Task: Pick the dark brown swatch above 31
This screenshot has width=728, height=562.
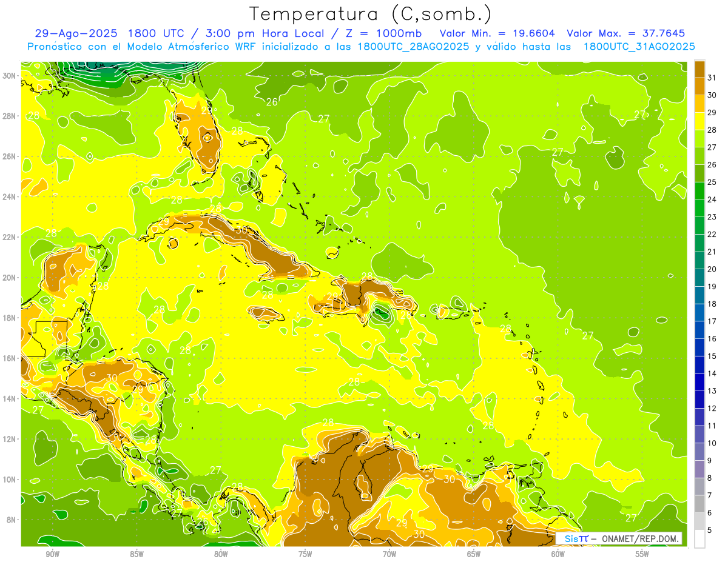Action: [x=699, y=69]
